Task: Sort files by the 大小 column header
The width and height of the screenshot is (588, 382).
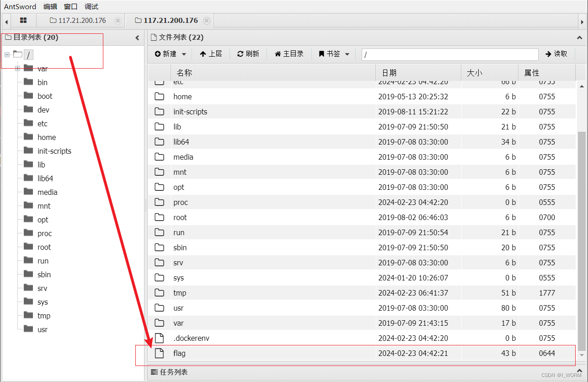Action: click(x=474, y=72)
